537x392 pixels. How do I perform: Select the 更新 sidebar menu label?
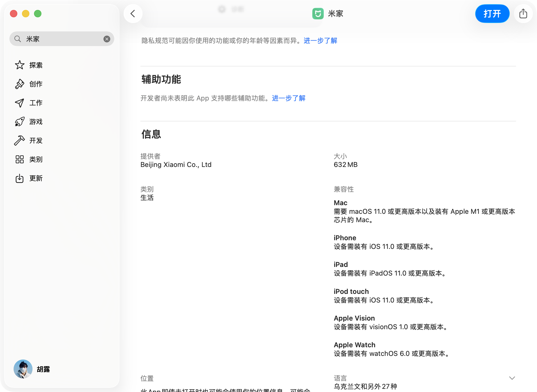click(x=36, y=178)
